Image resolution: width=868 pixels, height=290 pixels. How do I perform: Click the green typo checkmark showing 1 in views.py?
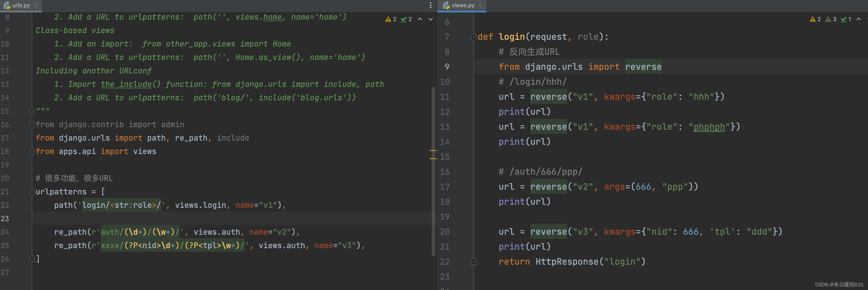coord(843,19)
